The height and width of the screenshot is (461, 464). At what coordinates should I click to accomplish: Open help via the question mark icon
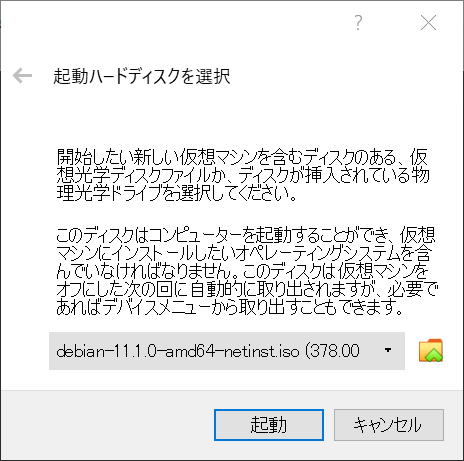pos(358,23)
